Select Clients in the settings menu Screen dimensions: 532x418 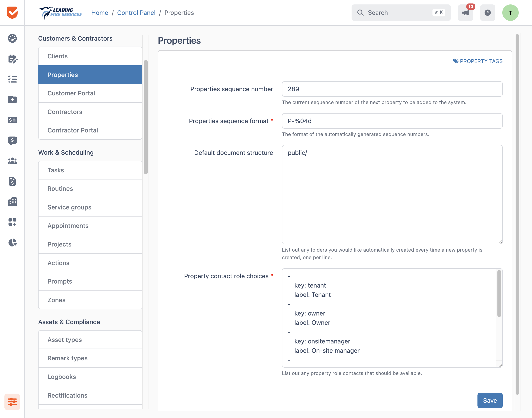pyautogui.click(x=90, y=56)
